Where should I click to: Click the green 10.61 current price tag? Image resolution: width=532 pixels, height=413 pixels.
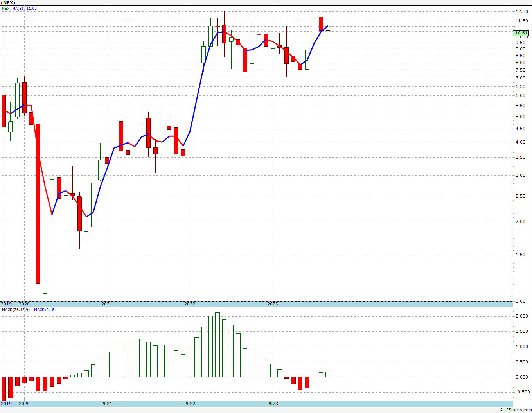521,33
